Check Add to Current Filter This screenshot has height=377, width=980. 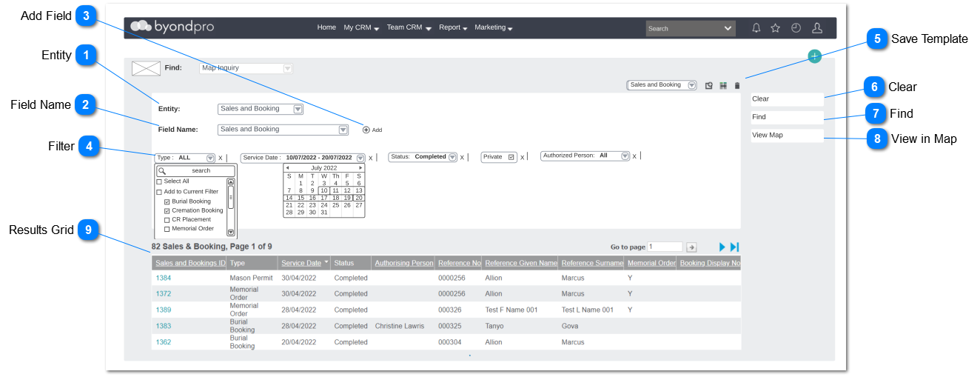point(159,192)
